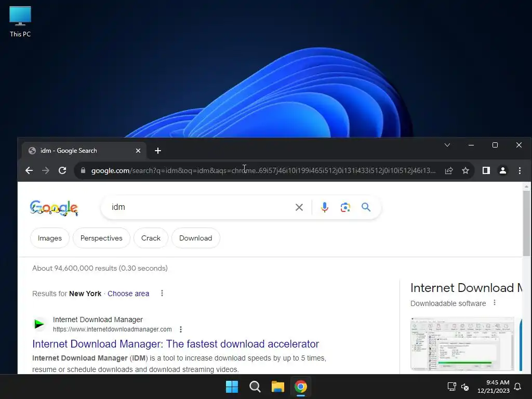Click the Chrome address bar URL
532x399 pixels.
pyautogui.click(x=263, y=170)
